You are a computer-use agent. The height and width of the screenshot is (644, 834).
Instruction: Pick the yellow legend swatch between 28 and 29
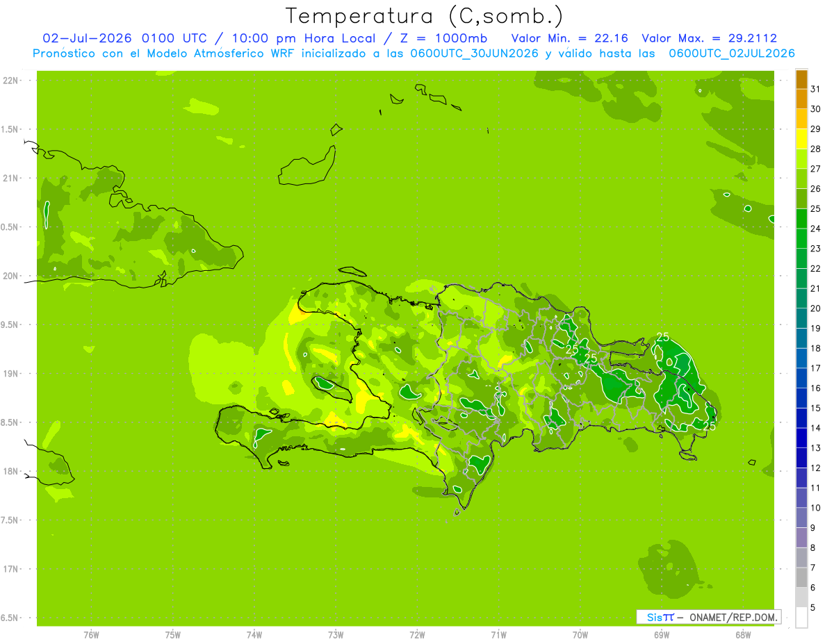[801, 139]
